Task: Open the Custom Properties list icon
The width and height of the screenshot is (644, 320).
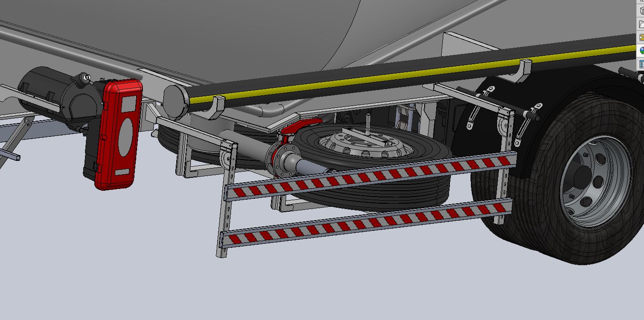Action: coord(642,64)
